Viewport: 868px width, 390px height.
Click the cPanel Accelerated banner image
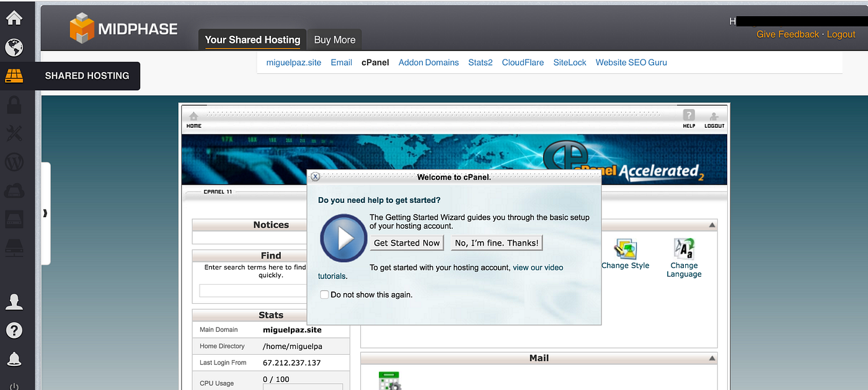pos(454,159)
